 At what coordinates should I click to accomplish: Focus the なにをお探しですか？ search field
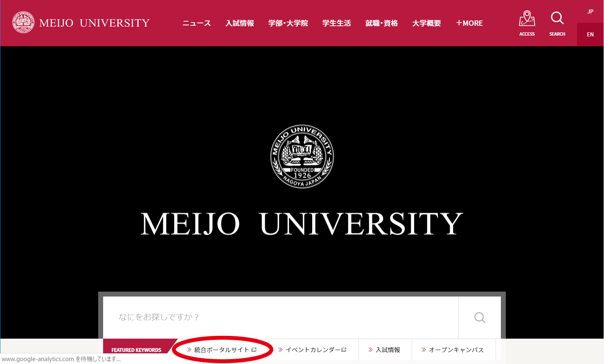point(281,317)
